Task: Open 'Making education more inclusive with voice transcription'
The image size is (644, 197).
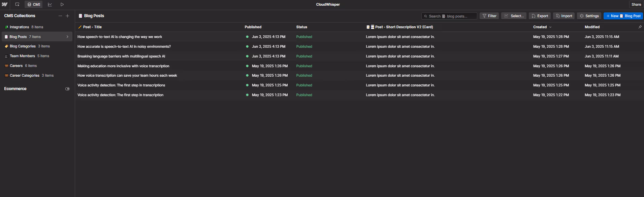Action: [123, 66]
